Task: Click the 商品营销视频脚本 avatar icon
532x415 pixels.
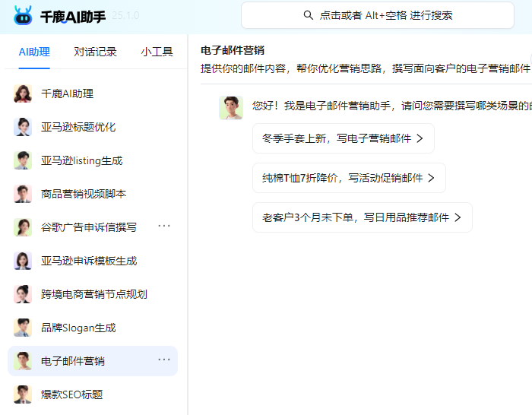Action: pyautogui.click(x=23, y=194)
